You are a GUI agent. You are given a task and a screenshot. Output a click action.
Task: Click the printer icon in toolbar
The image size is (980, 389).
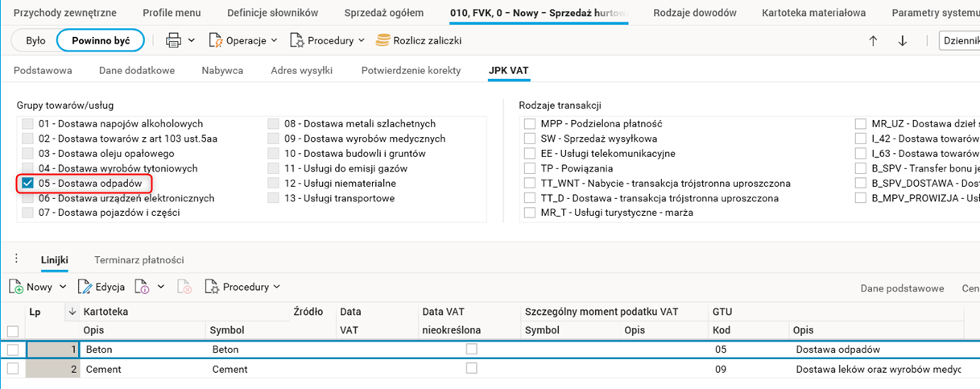(173, 40)
